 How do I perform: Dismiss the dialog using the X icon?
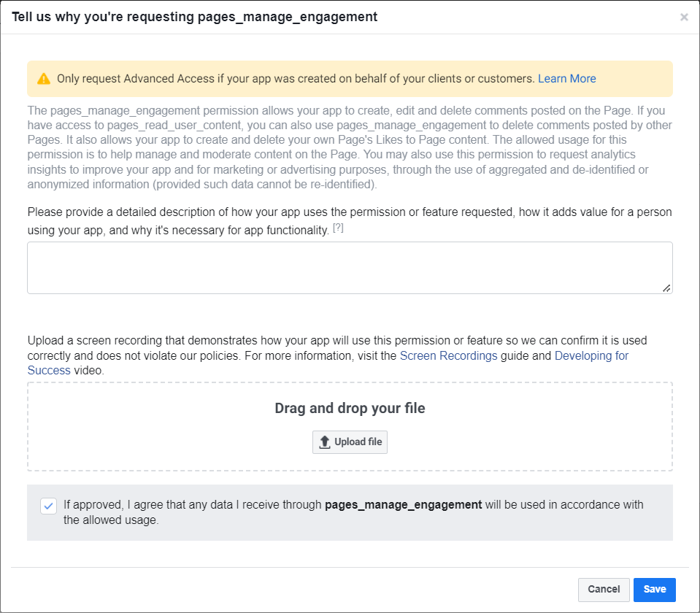pyautogui.click(x=684, y=17)
